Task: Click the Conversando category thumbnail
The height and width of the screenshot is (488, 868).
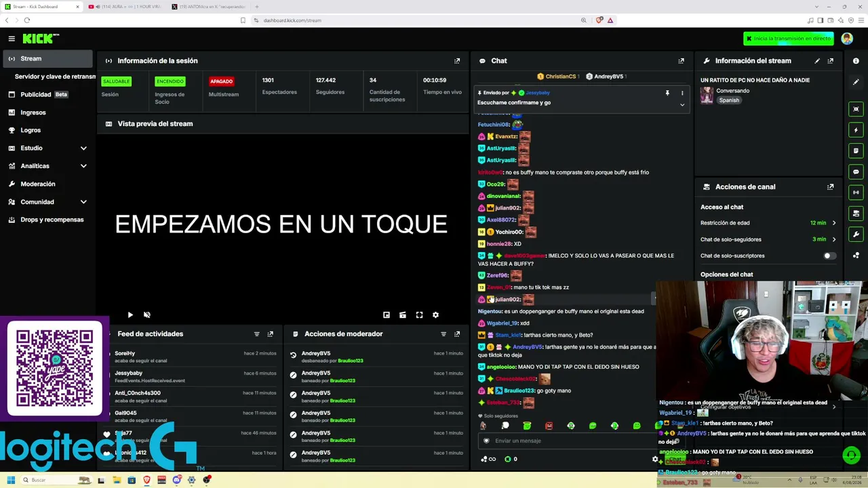Action: tap(707, 96)
